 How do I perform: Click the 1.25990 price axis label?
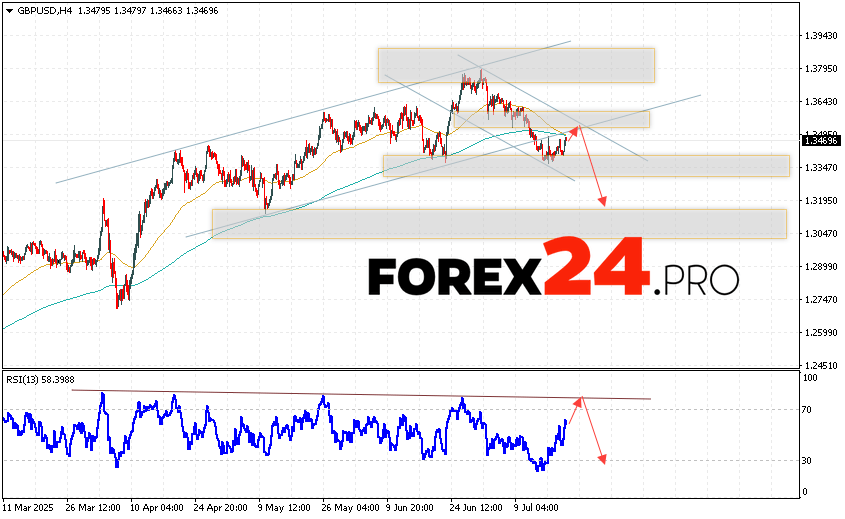pyautogui.click(x=820, y=332)
